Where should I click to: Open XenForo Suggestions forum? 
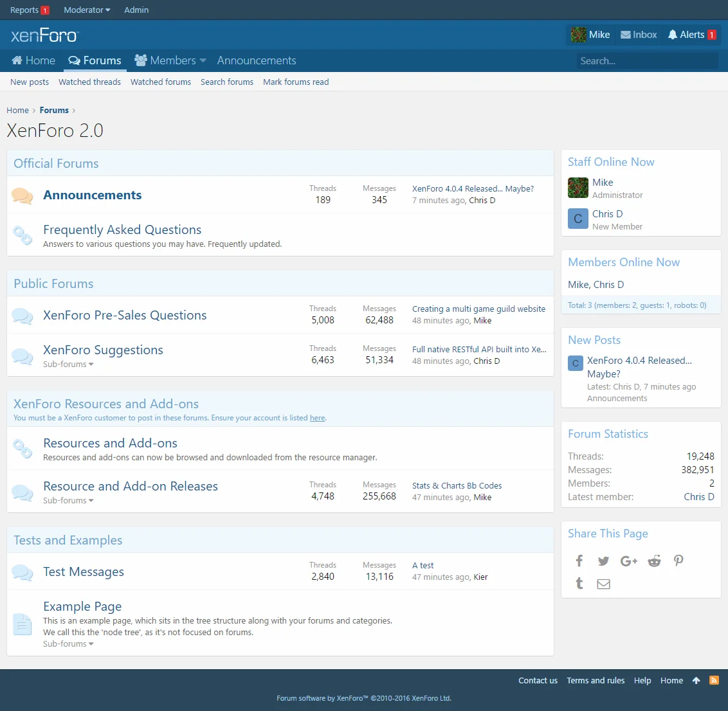coord(103,350)
